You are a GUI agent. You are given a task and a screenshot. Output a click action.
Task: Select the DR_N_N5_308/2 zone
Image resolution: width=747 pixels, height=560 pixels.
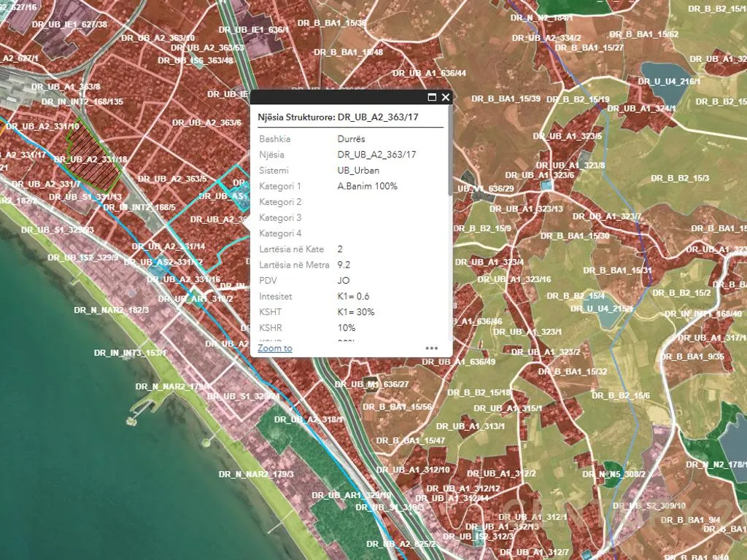pyautogui.click(x=611, y=474)
